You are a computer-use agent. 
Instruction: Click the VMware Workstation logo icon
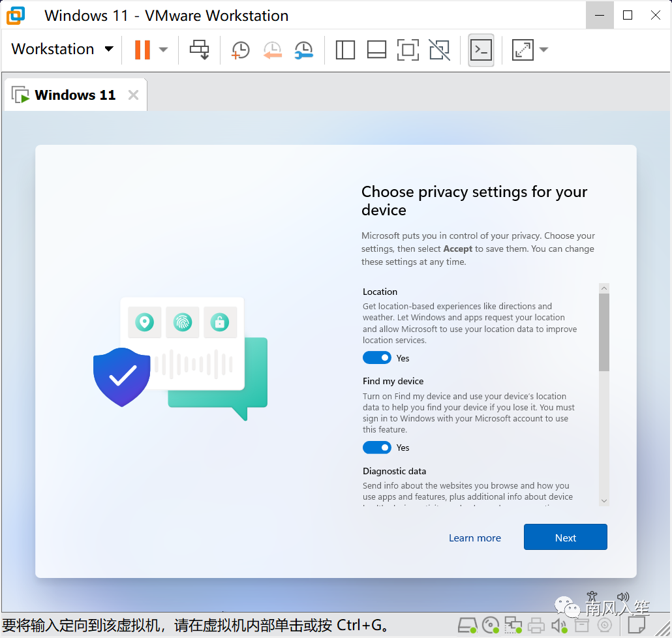[x=16, y=16]
